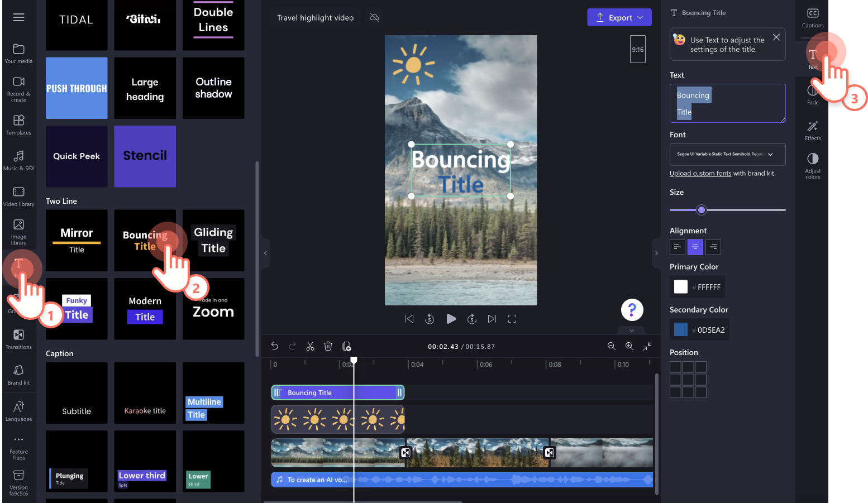Click the Upload custom fonts link

(x=700, y=173)
